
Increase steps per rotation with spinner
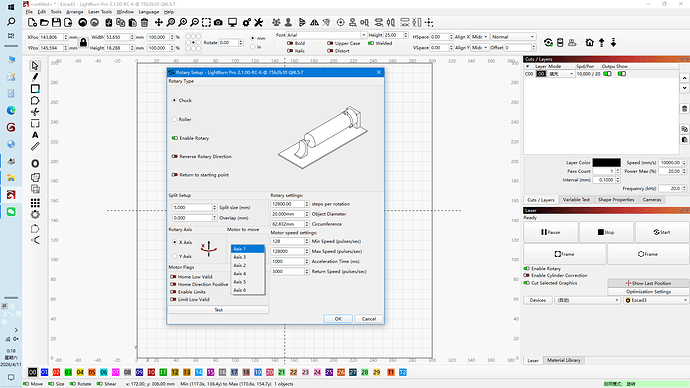[307, 202]
